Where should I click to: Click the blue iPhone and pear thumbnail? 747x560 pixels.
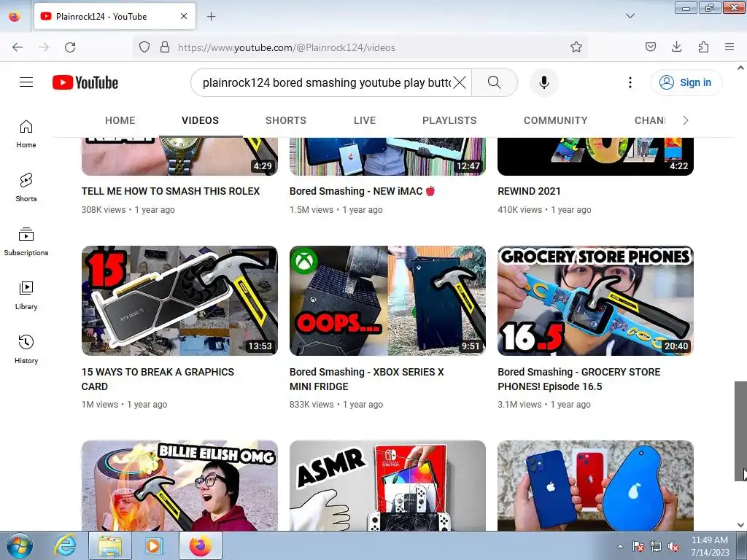[x=595, y=486]
